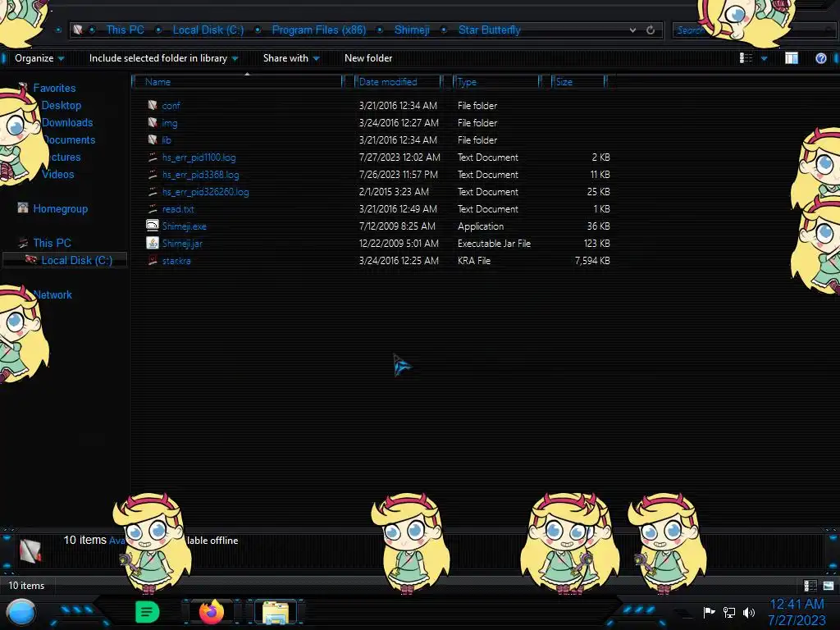
Task: Select Network in navigation pane
Action: tap(52, 294)
